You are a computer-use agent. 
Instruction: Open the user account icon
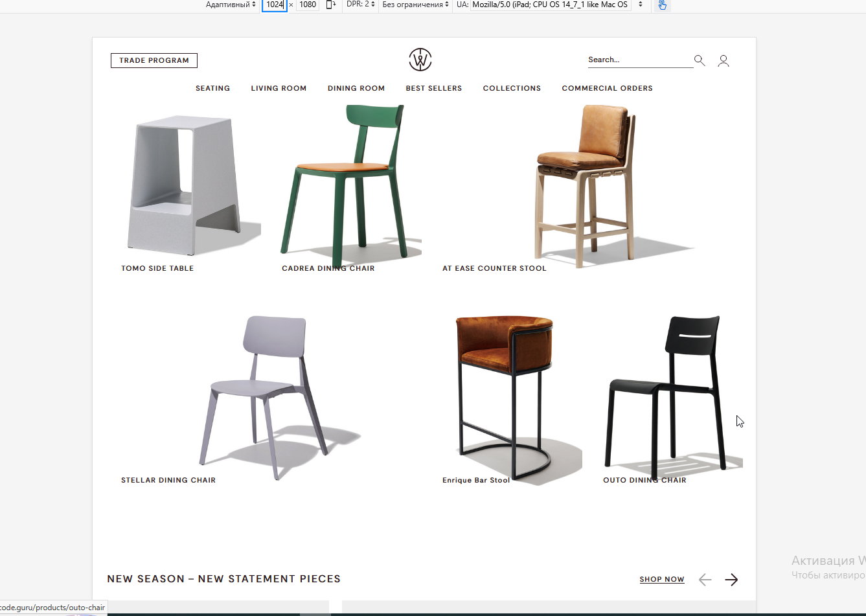tap(724, 61)
